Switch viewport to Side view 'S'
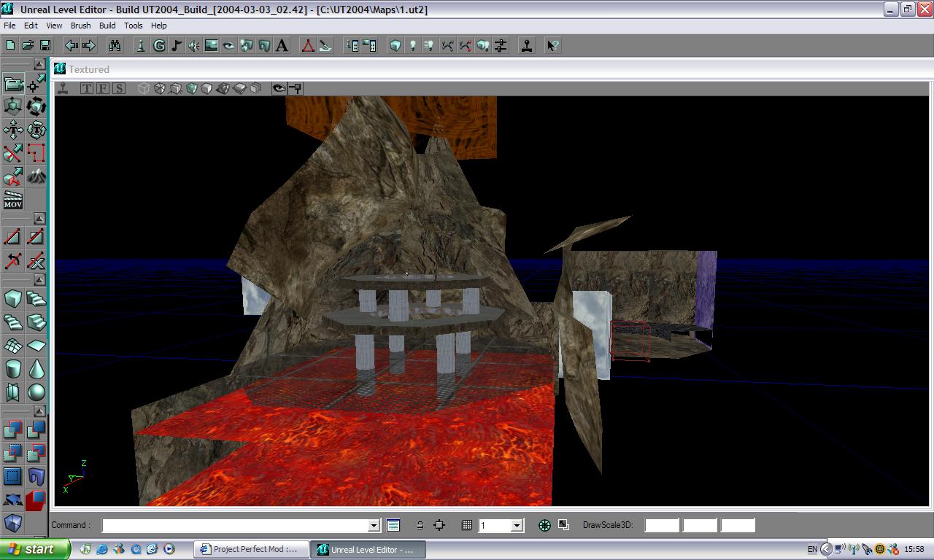This screenshot has width=934, height=560. (x=119, y=88)
